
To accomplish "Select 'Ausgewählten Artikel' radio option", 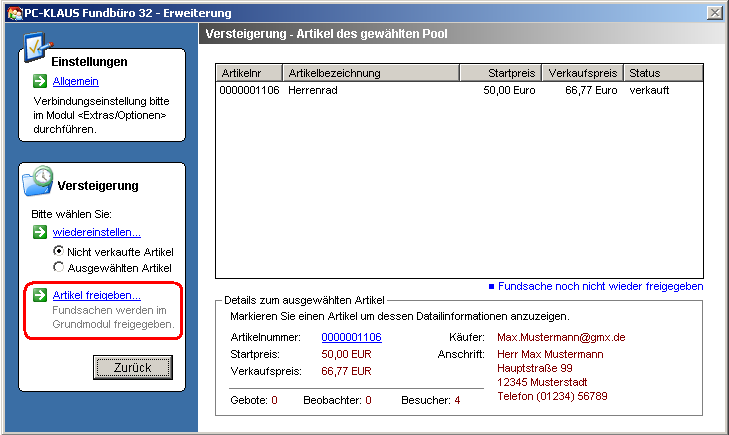I will (x=59, y=267).
